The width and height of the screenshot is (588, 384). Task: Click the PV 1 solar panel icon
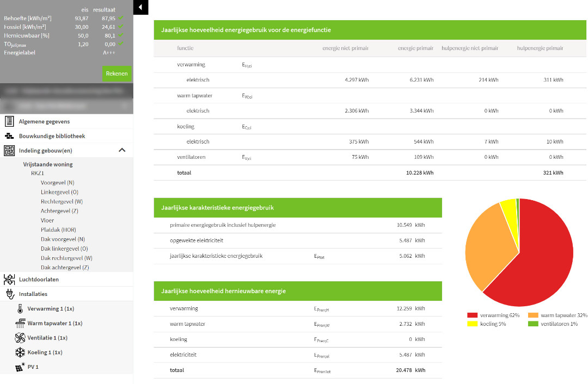coord(20,367)
